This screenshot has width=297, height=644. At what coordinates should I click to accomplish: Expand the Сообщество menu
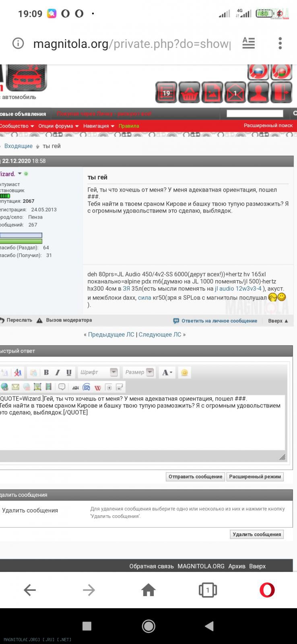16,126
